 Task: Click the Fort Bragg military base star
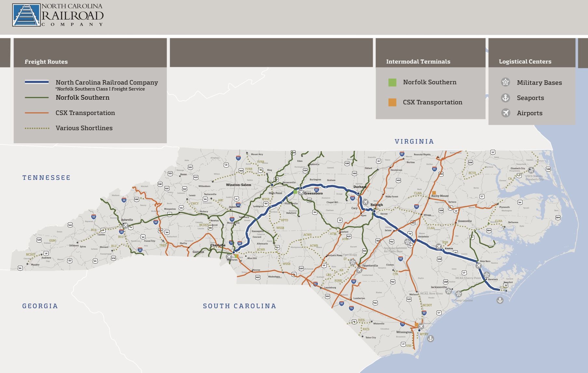pyautogui.click(x=353, y=262)
